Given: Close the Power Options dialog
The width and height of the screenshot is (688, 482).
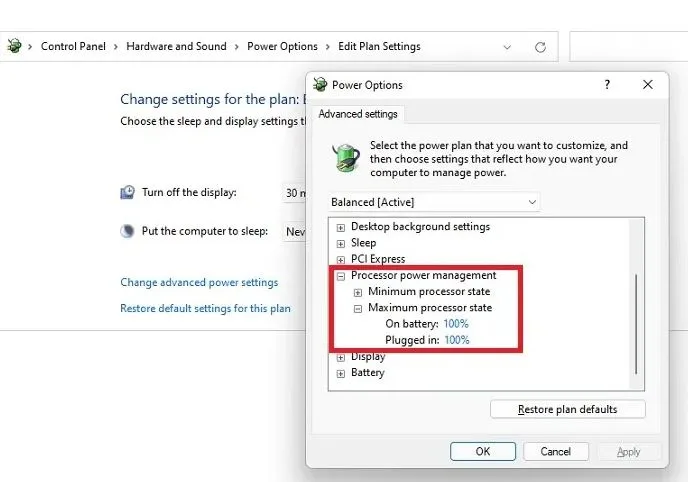Looking at the screenshot, I should coord(648,85).
